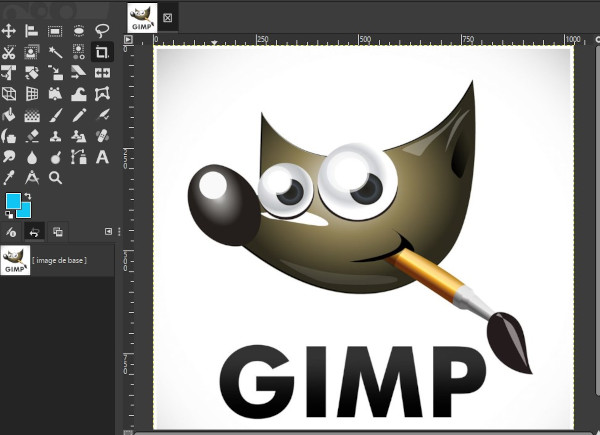
Task: Close the GIMP image tab
Action: (168, 18)
